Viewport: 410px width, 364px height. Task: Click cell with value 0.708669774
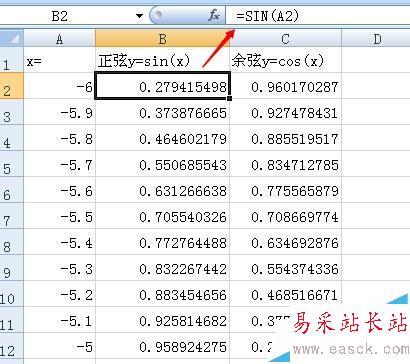tap(285, 216)
